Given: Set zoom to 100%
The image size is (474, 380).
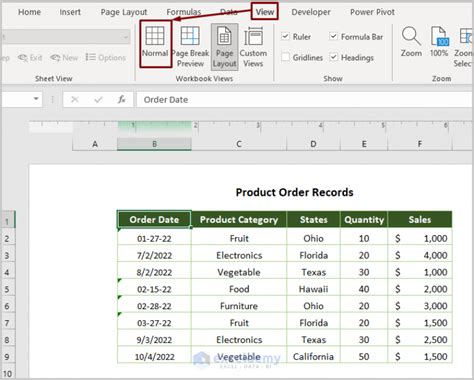Looking at the screenshot, I should (x=439, y=42).
